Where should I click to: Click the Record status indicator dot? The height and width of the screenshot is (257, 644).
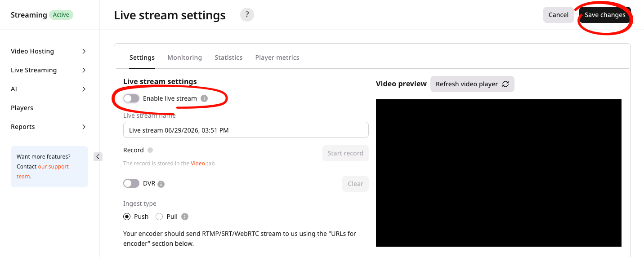pos(150,150)
